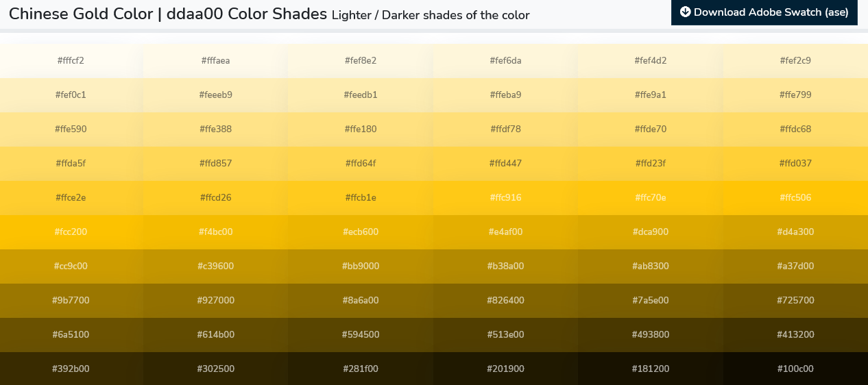The height and width of the screenshot is (385, 868).
Task: Choose the #a37d00 swatch
Action: pos(795,266)
